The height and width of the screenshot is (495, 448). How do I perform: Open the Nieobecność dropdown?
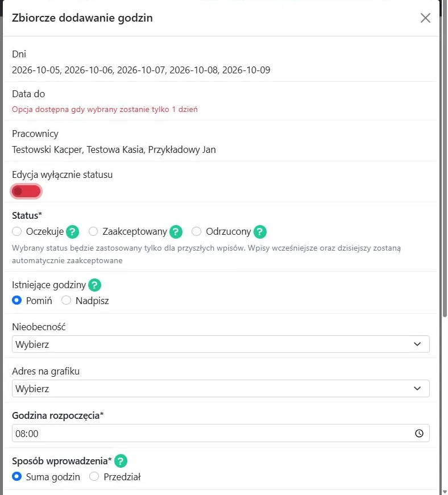pos(221,344)
